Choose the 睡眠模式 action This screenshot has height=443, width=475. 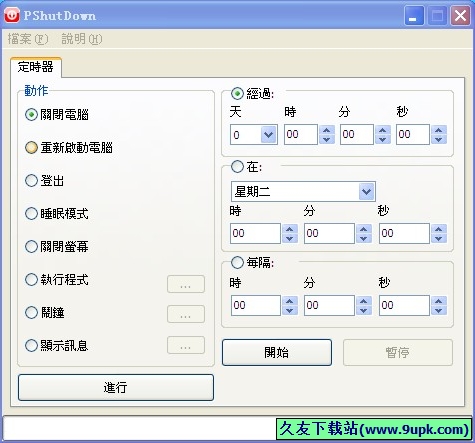(31, 214)
